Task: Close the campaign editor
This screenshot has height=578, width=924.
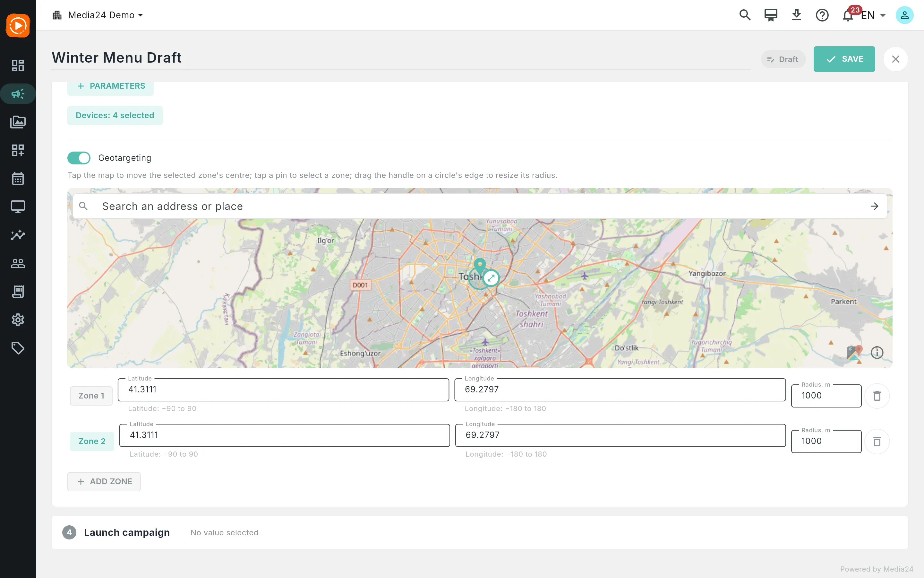Action: click(x=896, y=59)
